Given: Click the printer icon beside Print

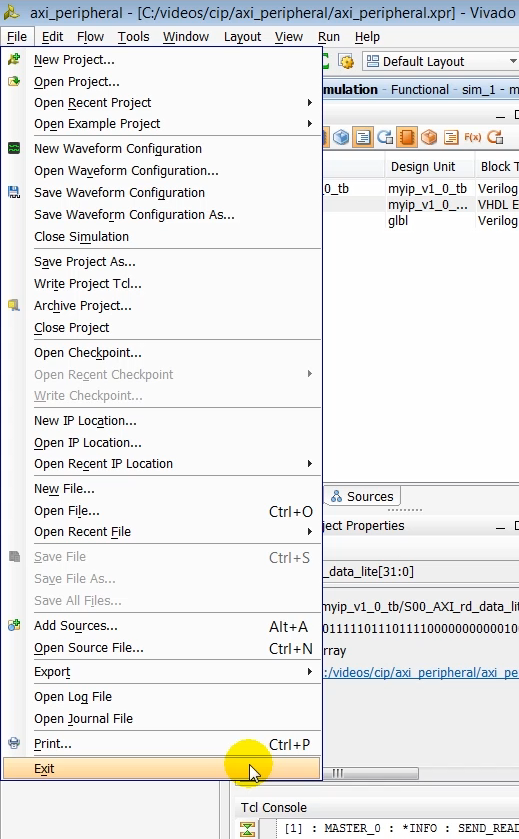Looking at the screenshot, I should (x=14, y=743).
